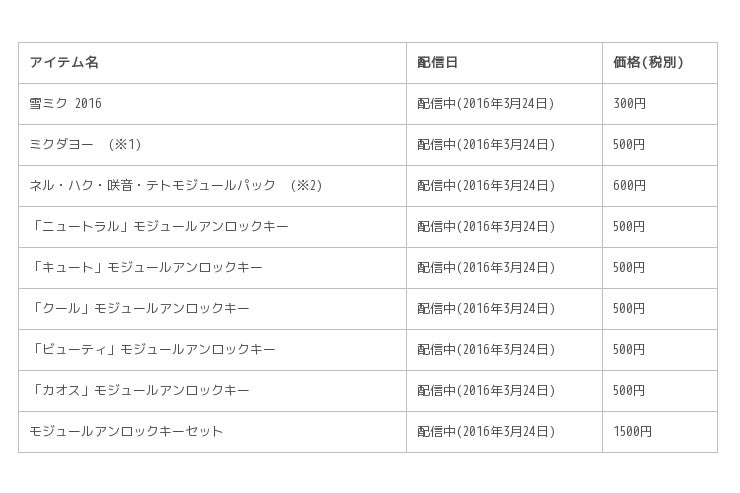Click the アイテム名 column header
This screenshot has height=493, width=740.
64,63
